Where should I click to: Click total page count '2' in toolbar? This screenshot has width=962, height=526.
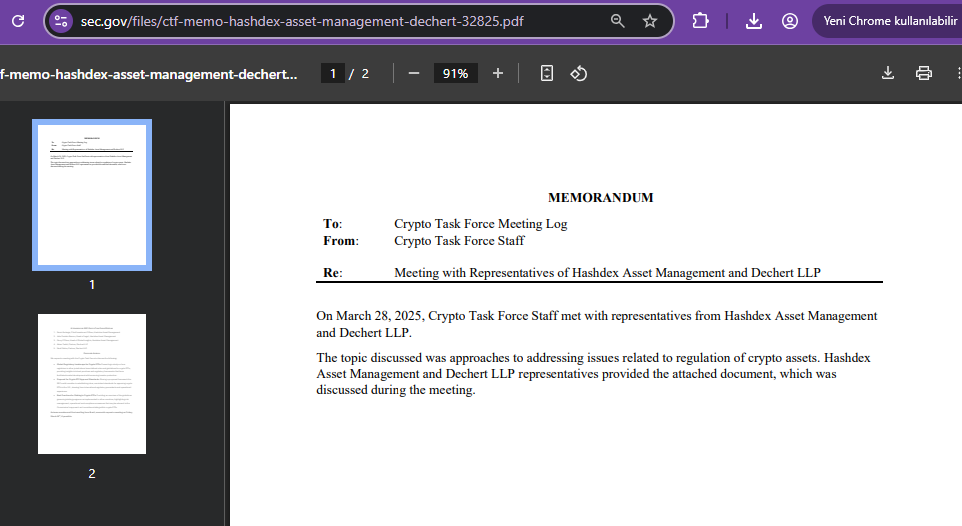point(365,74)
